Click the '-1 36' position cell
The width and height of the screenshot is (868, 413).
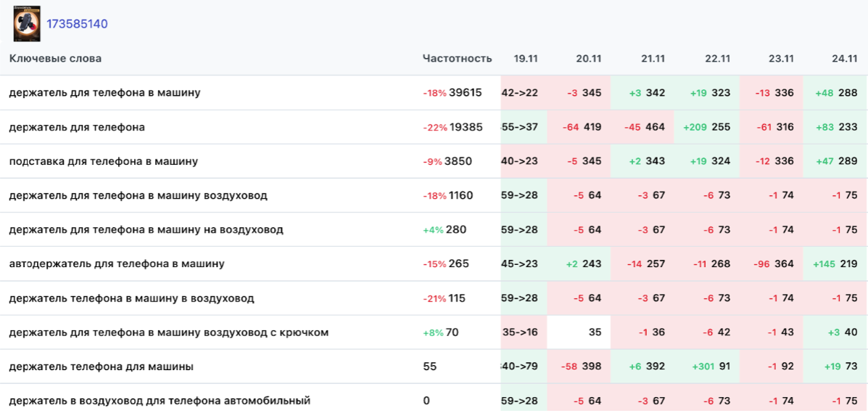click(x=642, y=332)
